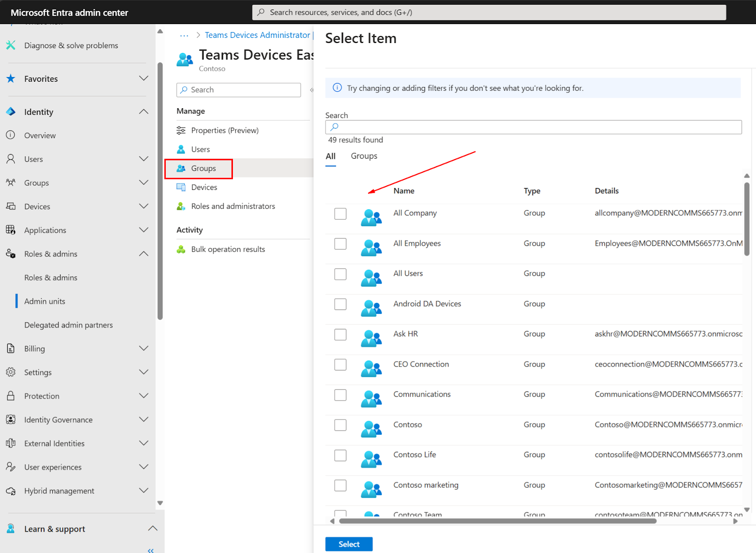Click the External Identities icon
The image size is (756, 553).
[10, 443]
